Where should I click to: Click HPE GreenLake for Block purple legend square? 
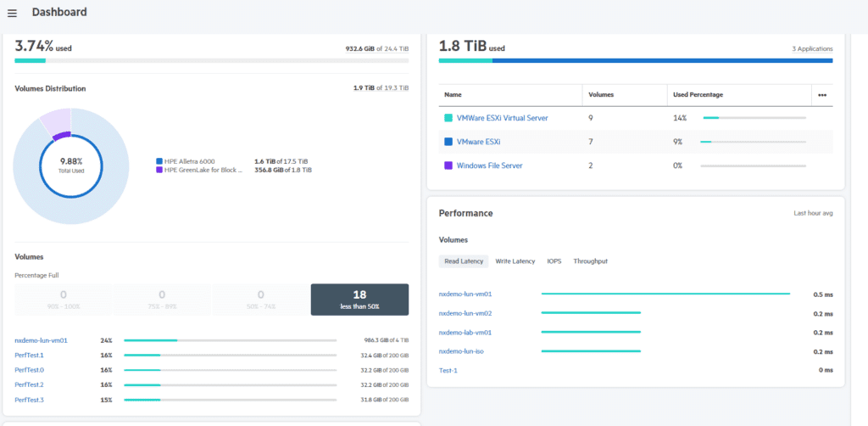pos(159,170)
